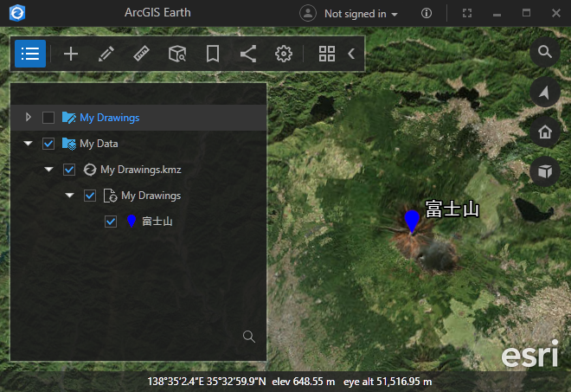The image size is (571, 392).
Task: Collapse the toolbar with the left chevron
Action: 351,54
